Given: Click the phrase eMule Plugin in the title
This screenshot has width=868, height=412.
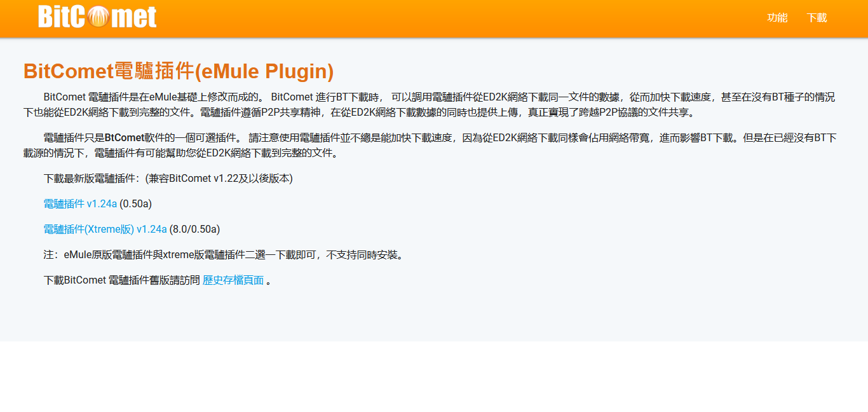Looking at the screenshot, I should (264, 72).
